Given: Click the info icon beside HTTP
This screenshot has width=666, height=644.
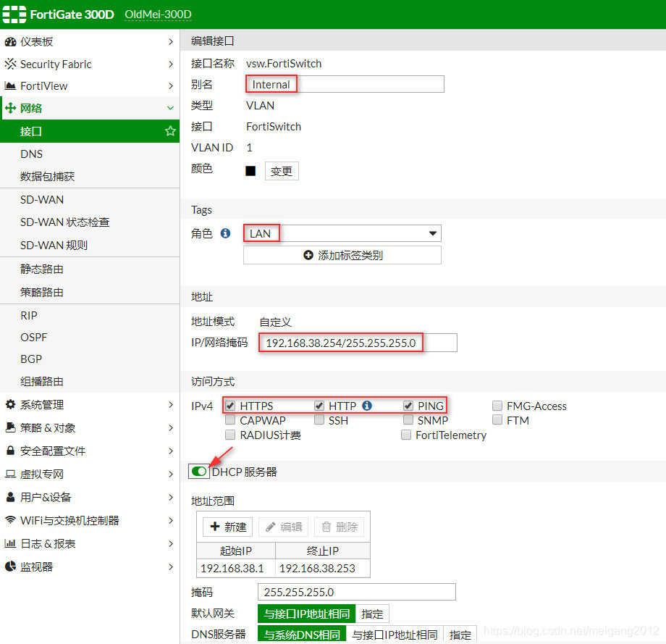Looking at the screenshot, I should coord(367,406).
